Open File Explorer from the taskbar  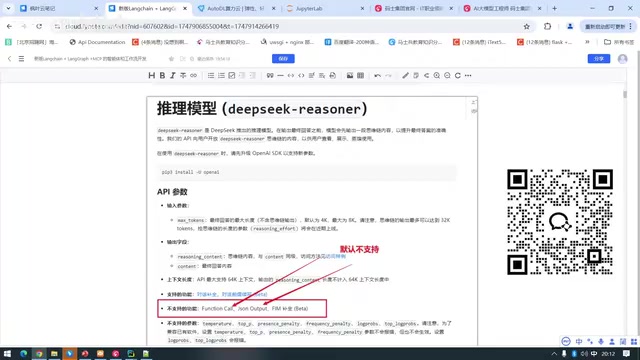click(x=54, y=353)
